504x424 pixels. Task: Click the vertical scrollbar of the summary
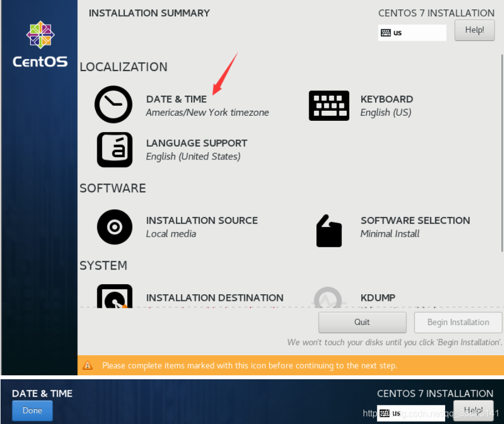(502, 153)
